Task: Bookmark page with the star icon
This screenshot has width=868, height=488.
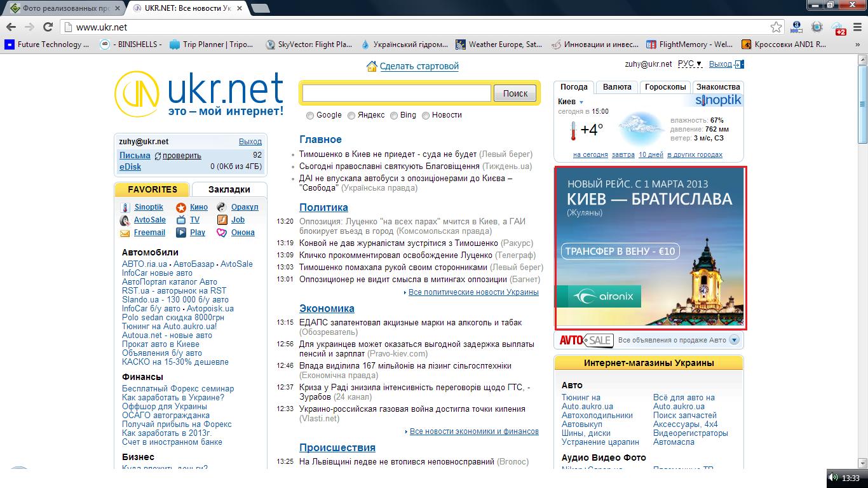Action: point(776,27)
